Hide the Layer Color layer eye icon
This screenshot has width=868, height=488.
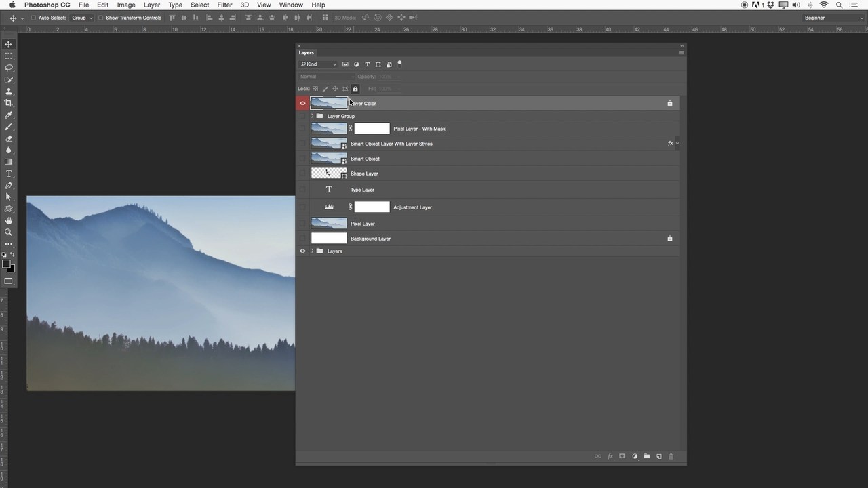[x=302, y=103]
